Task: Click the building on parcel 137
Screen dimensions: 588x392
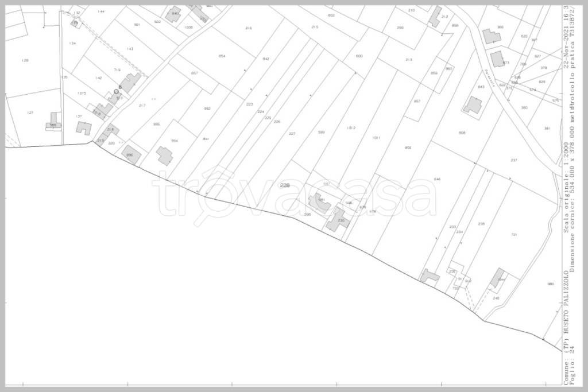Action: 84,127
